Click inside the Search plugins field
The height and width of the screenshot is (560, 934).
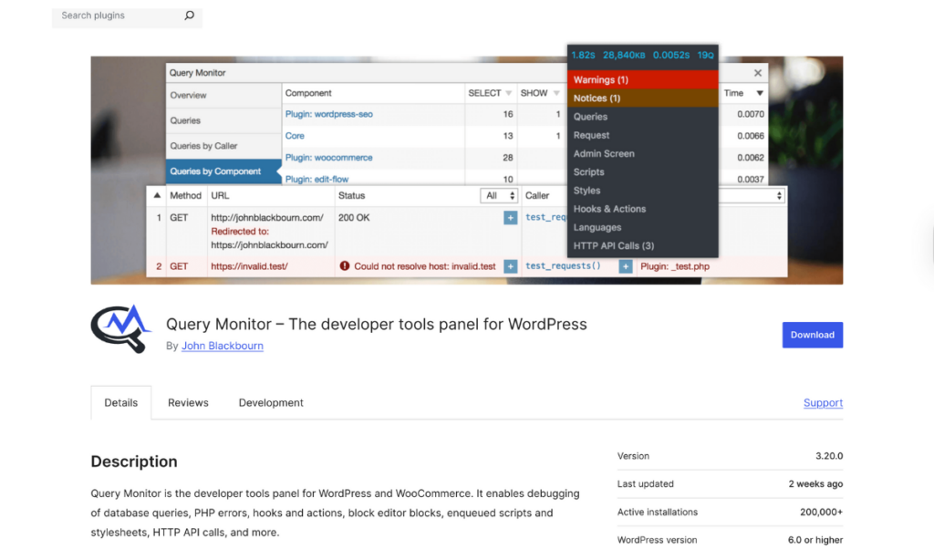[x=109, y=16]
